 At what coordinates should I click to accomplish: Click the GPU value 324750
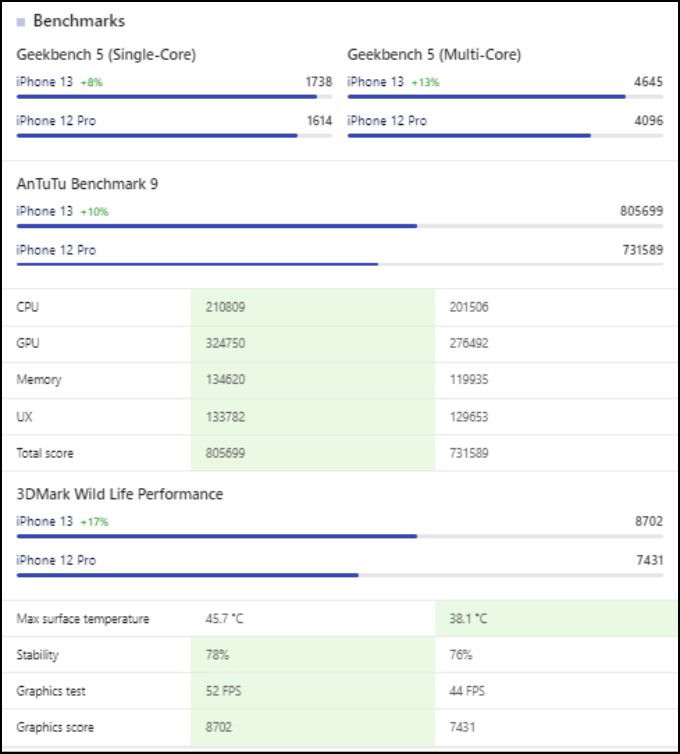(x=225, y=343)
